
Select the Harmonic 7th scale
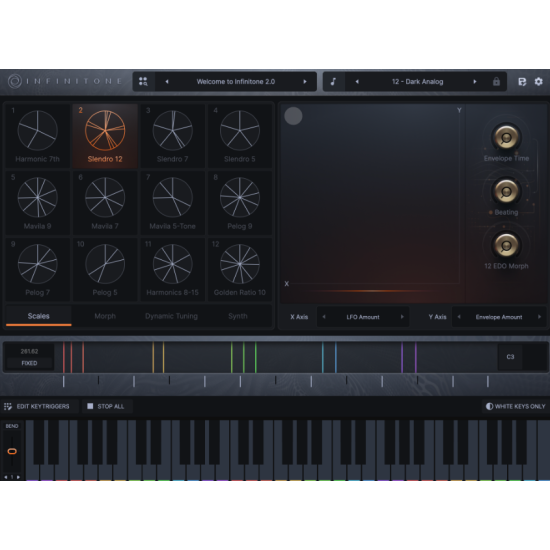tap(38, 136)
